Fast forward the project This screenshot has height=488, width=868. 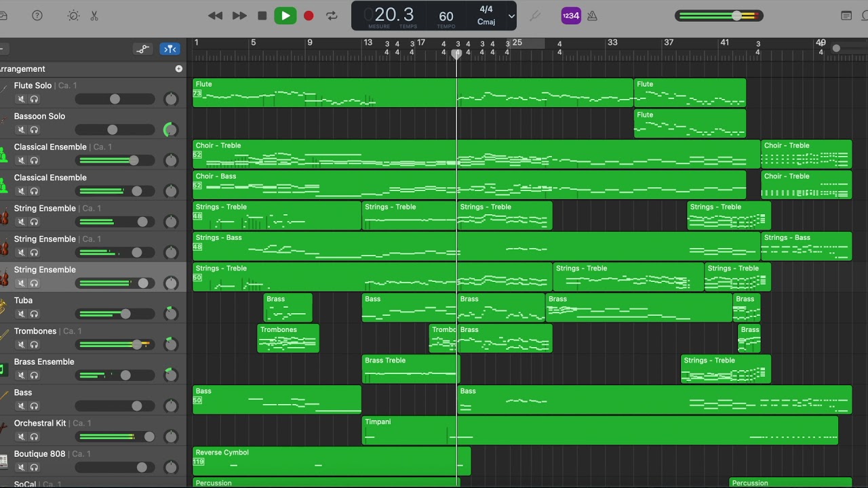(x=239, y=16)
